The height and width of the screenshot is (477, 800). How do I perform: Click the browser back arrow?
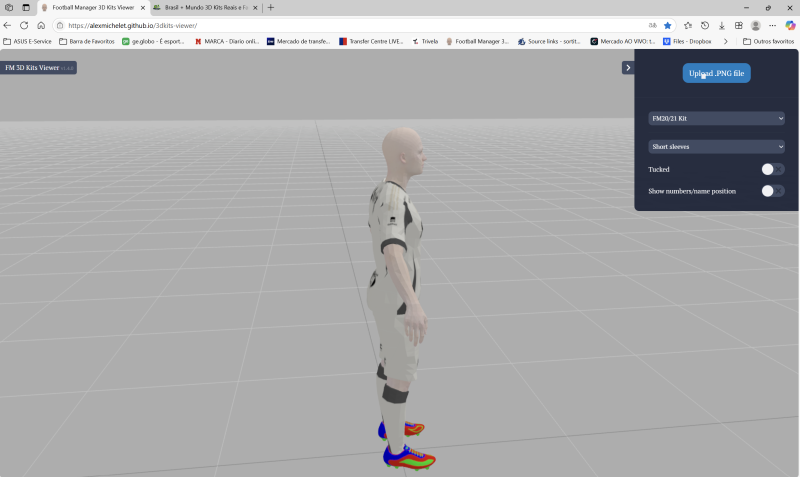[x=8, y=25]
